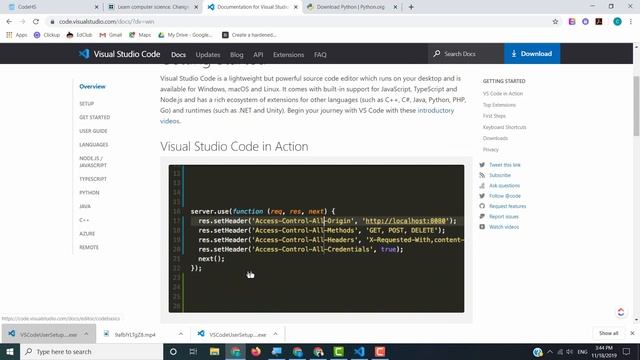Image resolution: width=640 pixels, height=360 pixels.
Task: Click the Subscribe RSS icon
Action: [482, 175]
